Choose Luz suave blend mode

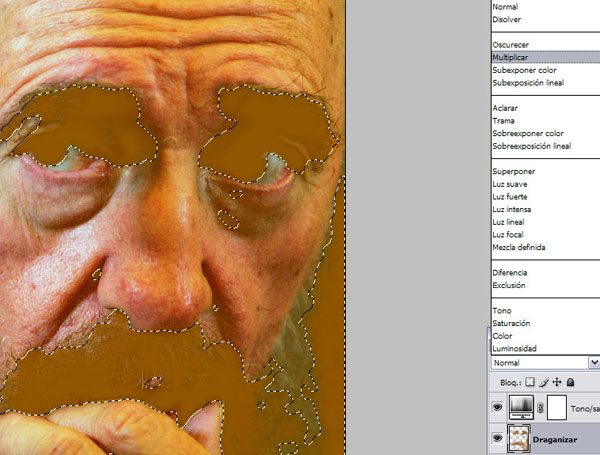click(x=545, y=184)
